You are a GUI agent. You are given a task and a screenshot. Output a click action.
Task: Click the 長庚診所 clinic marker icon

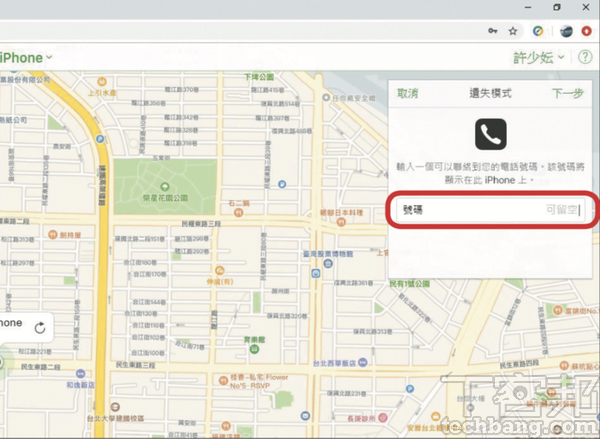383,418
